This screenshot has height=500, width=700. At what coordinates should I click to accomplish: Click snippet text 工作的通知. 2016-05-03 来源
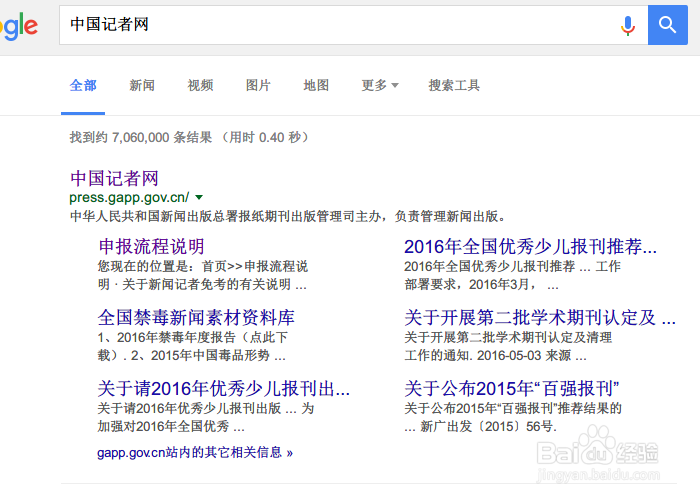[x=488, y=355]
